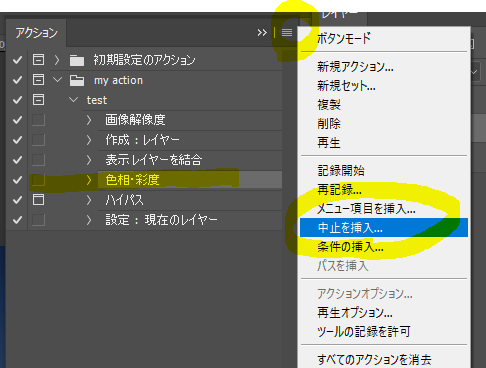Toggle dialog control for 画像解像度 step
The width and height of the screenshot is (486, 368).
coord(38,120)
